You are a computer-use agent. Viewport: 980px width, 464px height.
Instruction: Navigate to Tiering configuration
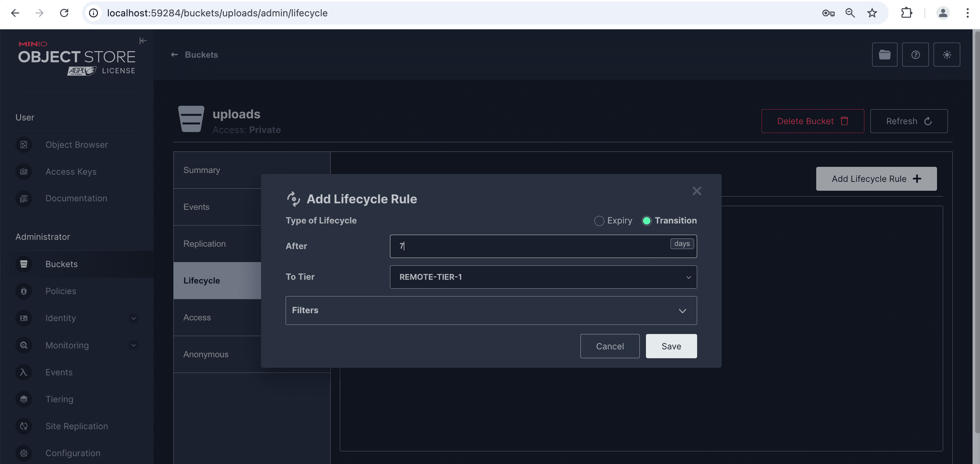(x=59, y=399)
